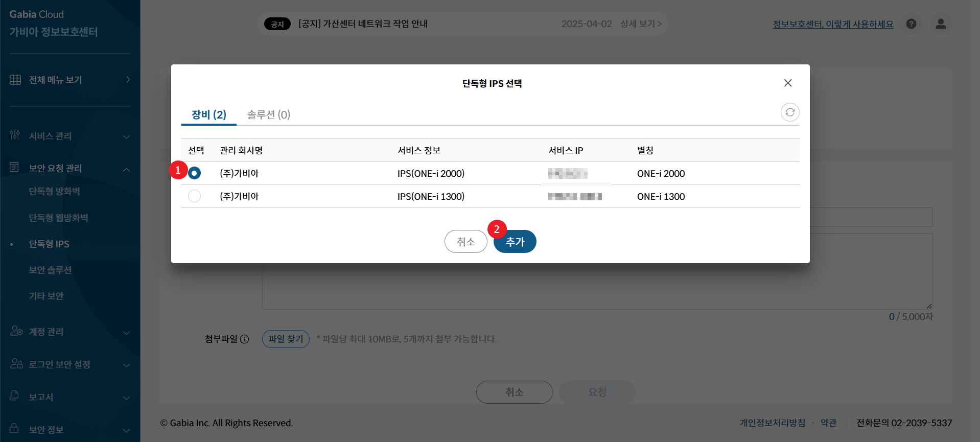Open the 가비아 정보보호센터 home link
980x442 pixels.
54,32
